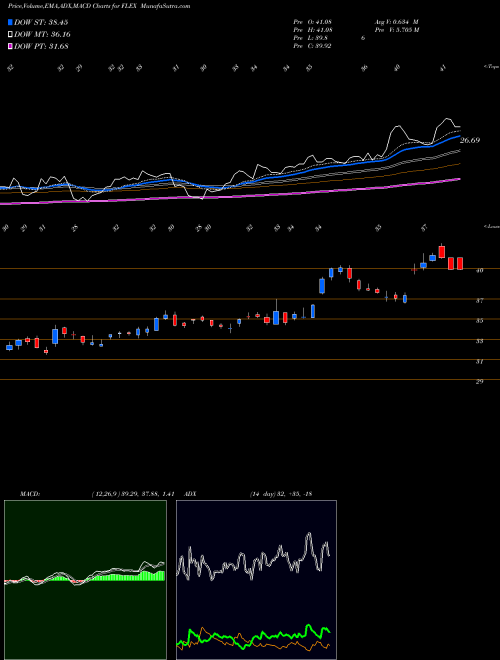Viewport: 500px width, 660px height.
Task: Click the 'Pre L: 39.8' low value
Action: [311, 38]
